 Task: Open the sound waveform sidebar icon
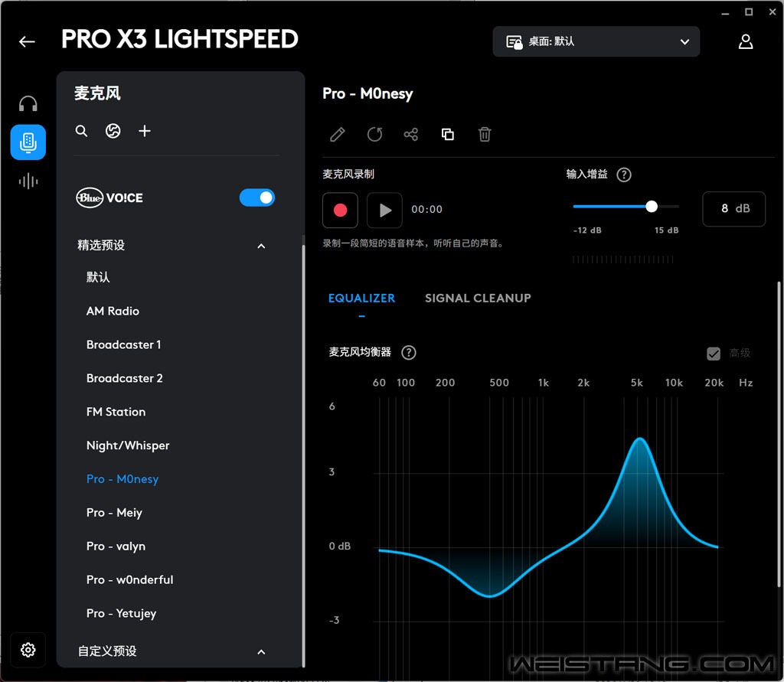(x=28, y=181)
